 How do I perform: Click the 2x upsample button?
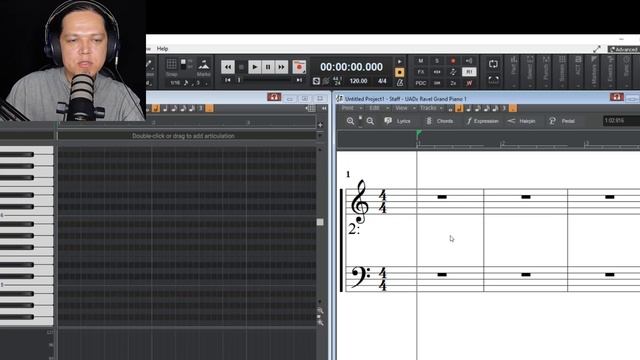(x=453, y=83)
